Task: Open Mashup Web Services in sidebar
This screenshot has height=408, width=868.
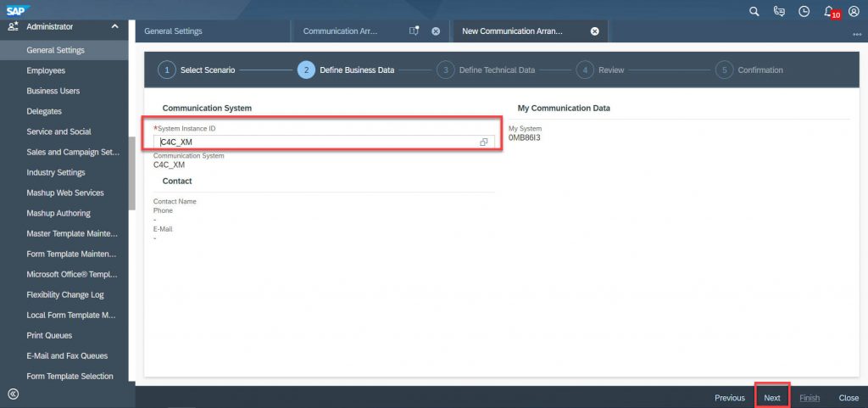Action: 64,193
